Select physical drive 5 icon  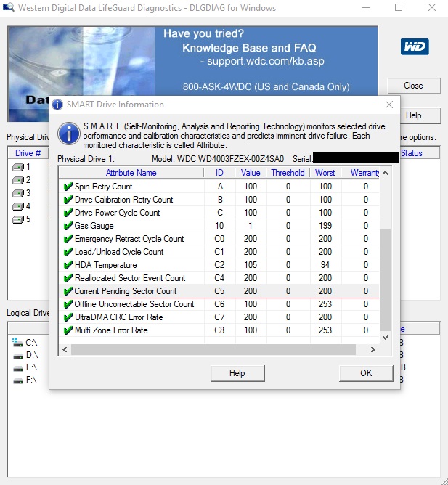pos(18,219)
